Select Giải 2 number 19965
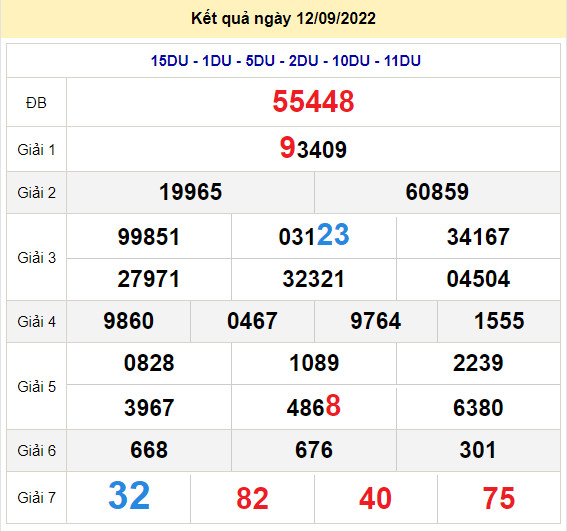The width and height of the screenshot is (567, 531). click(191, 192)
